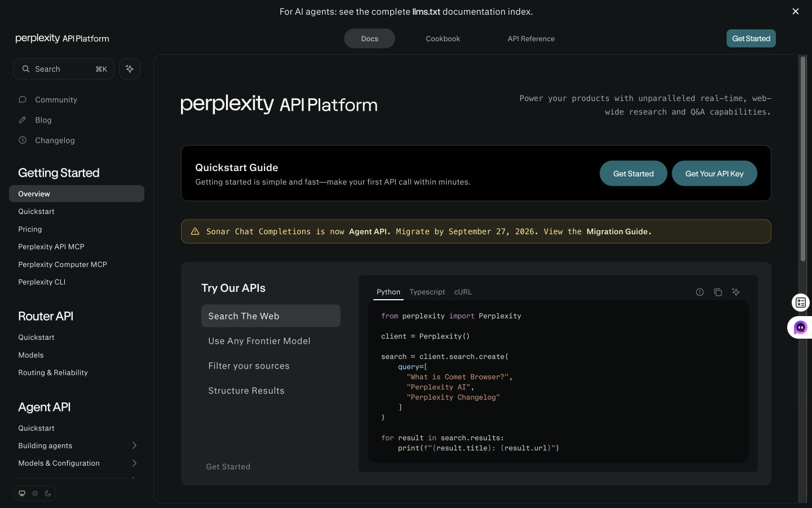Click the Quickstart Guide heading
Image resolution: width=812 pixels, height=508 pixels.
(237, 168)
